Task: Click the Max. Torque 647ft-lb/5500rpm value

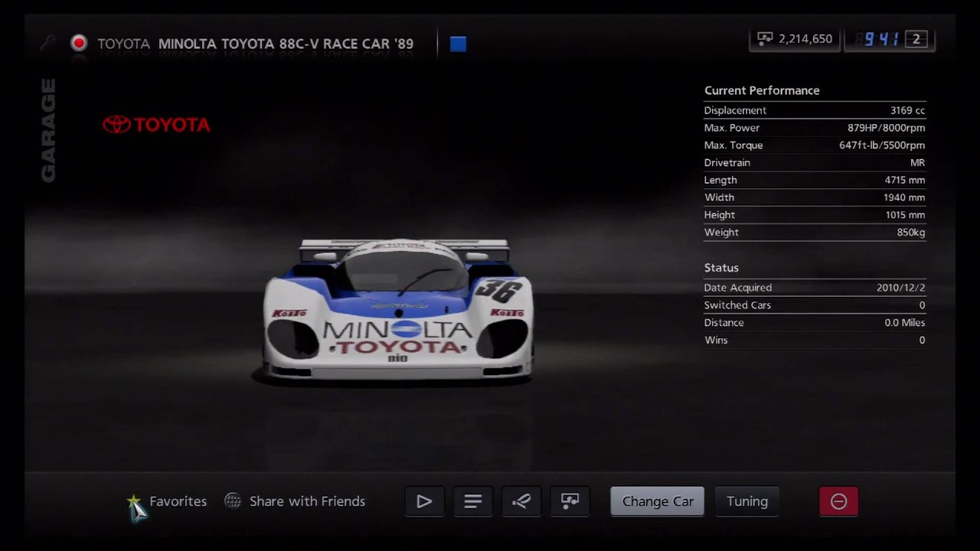Action: 882,145
